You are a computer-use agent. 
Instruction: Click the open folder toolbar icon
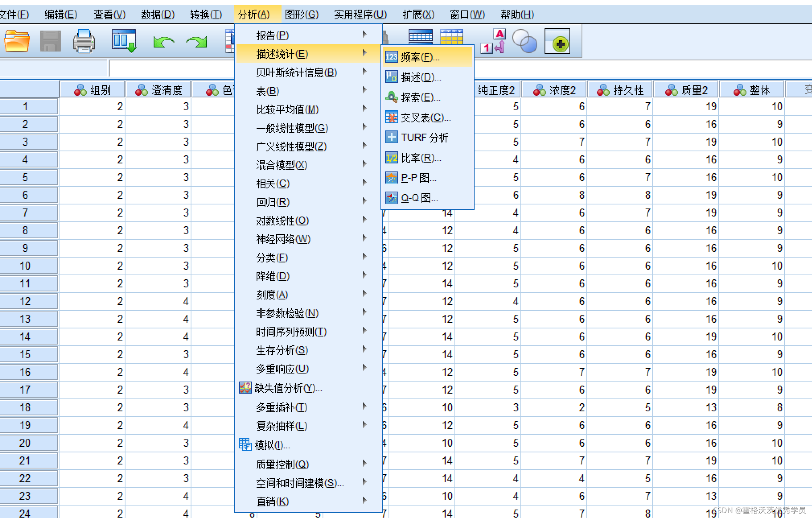[x=17, y=41]
